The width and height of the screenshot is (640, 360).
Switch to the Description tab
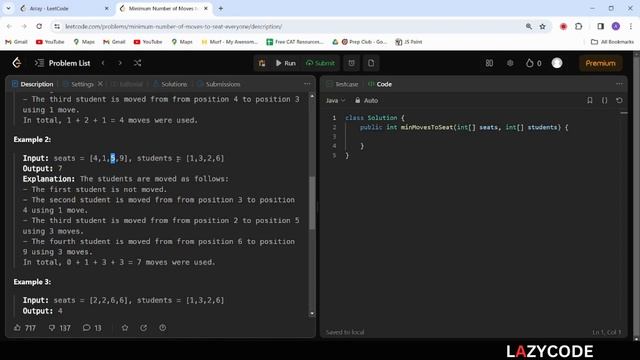[x=33, y=84]
